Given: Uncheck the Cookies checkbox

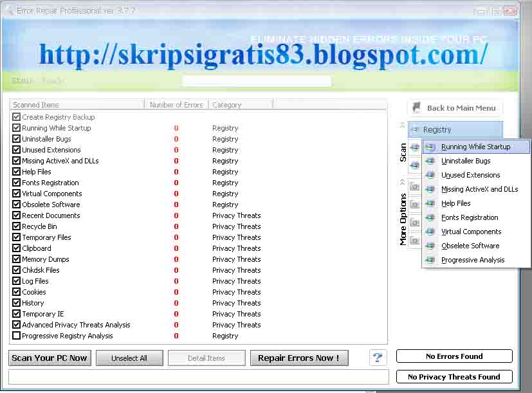Looking at the screenshot, I should 16,292.
